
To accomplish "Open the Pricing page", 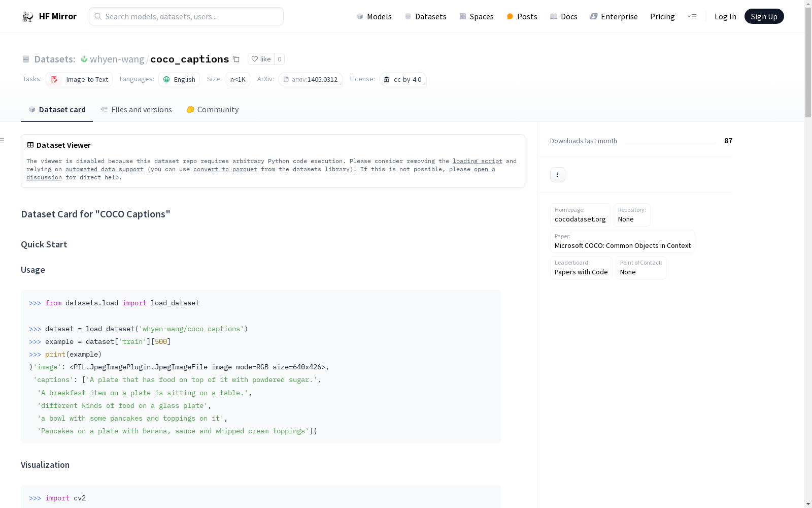I will (x=662, y=16).
